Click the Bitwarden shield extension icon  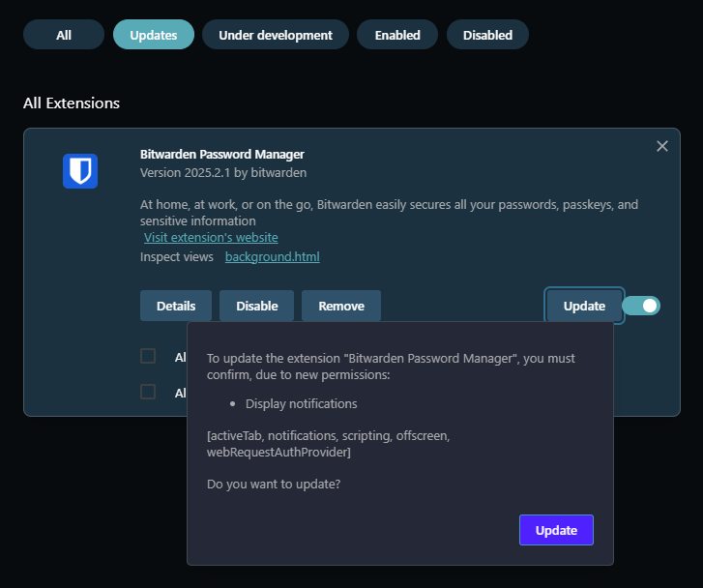pyautogui.click(x=80, y=171)
